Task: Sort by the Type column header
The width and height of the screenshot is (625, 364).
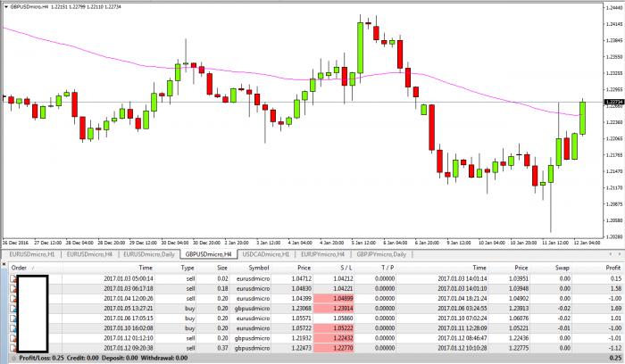Action: tap(187, 268)
